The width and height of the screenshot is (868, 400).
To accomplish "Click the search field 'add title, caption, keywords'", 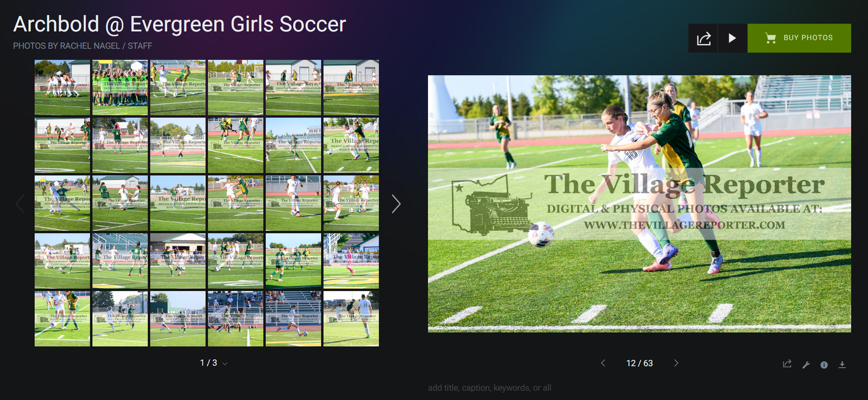I will coord(489,388).
